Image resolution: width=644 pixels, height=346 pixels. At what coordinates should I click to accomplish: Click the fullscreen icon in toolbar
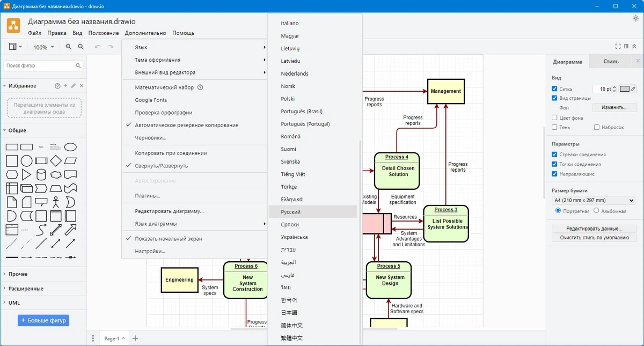pyautogui.click(x=618, y=47)
